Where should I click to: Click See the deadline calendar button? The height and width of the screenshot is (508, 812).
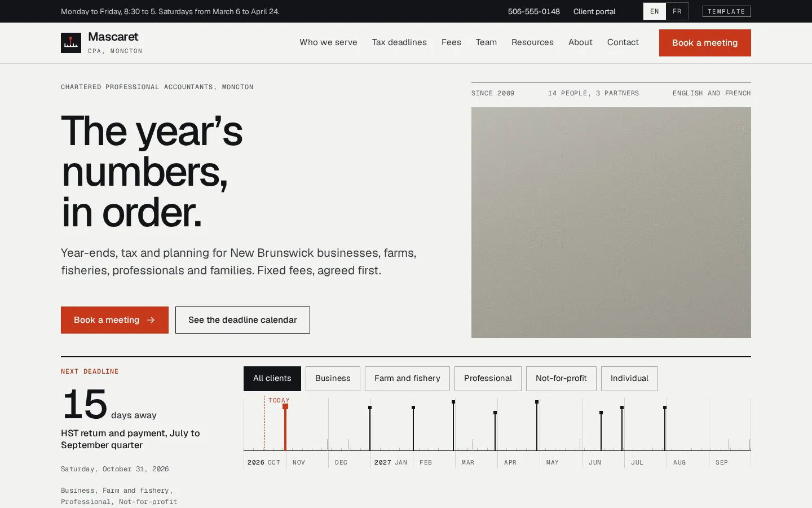tap(242, 320)
